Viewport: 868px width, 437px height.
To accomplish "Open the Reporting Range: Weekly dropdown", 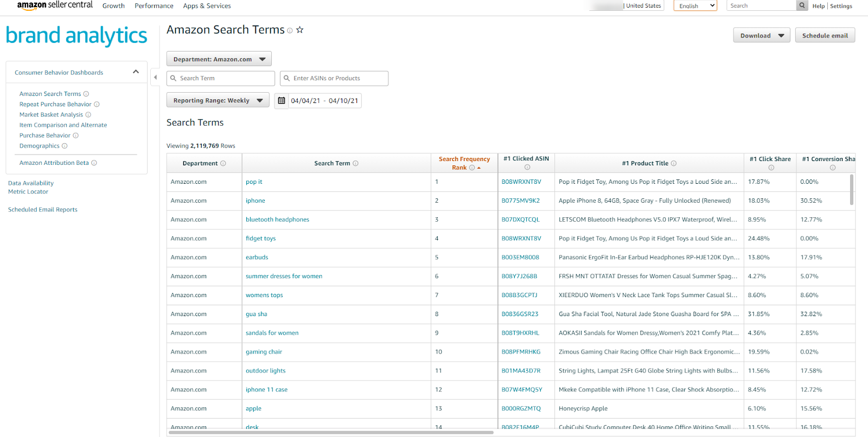I will (218, 100).
